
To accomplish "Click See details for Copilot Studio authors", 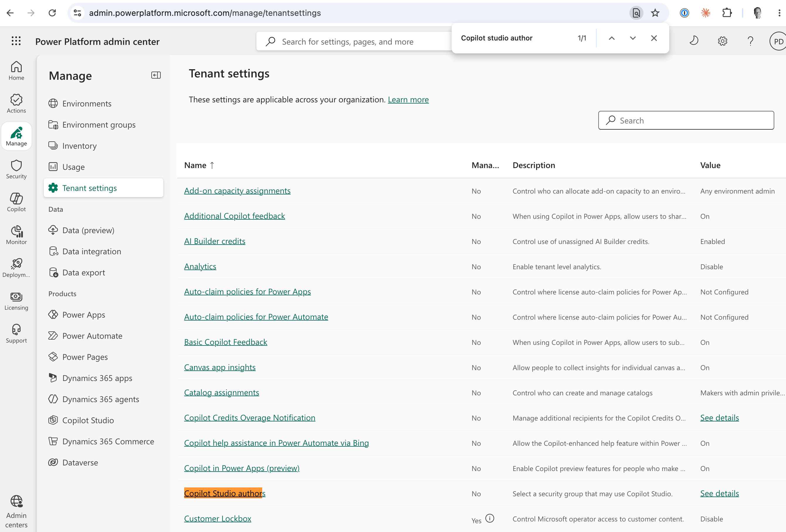I will pos(719,494).
